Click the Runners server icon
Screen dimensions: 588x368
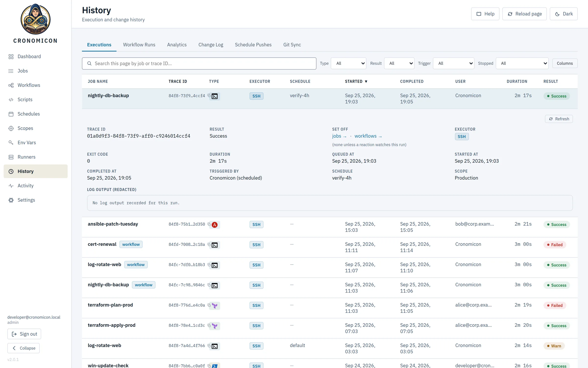coord(11,157)
